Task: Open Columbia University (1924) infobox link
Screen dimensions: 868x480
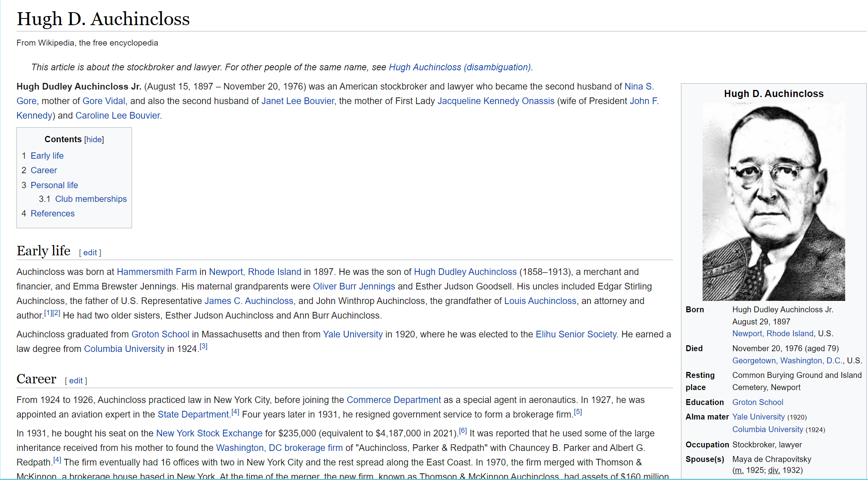Action: tap(768, 429)
